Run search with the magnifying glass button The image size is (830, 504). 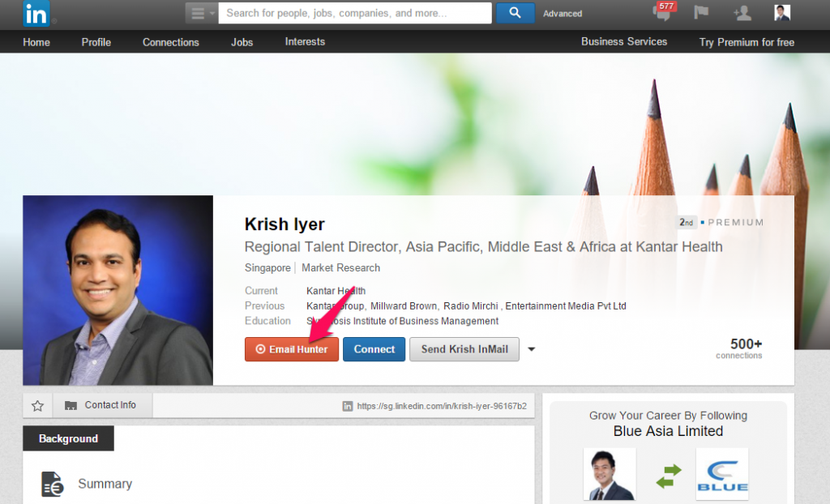click(515, 13)
